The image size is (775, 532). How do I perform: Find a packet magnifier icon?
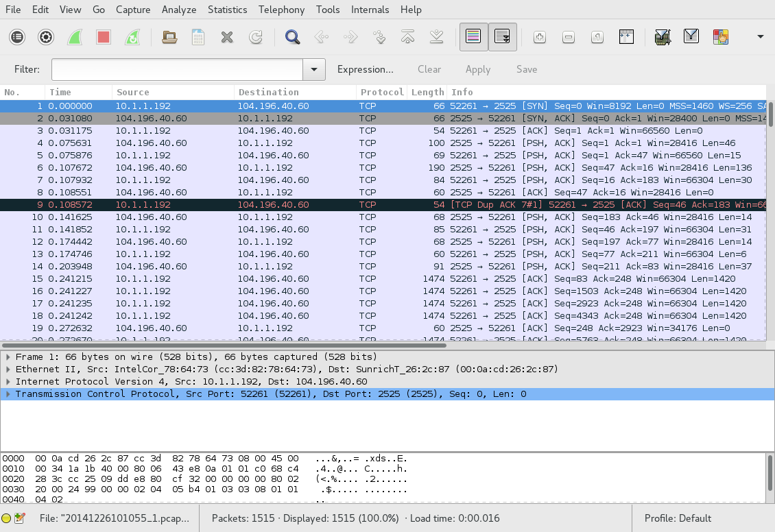(x=293, y=37)
